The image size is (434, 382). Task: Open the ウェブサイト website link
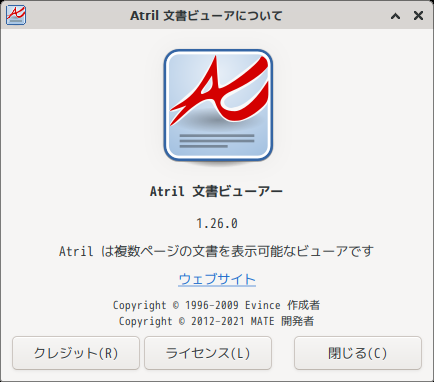tap(217, 279)
